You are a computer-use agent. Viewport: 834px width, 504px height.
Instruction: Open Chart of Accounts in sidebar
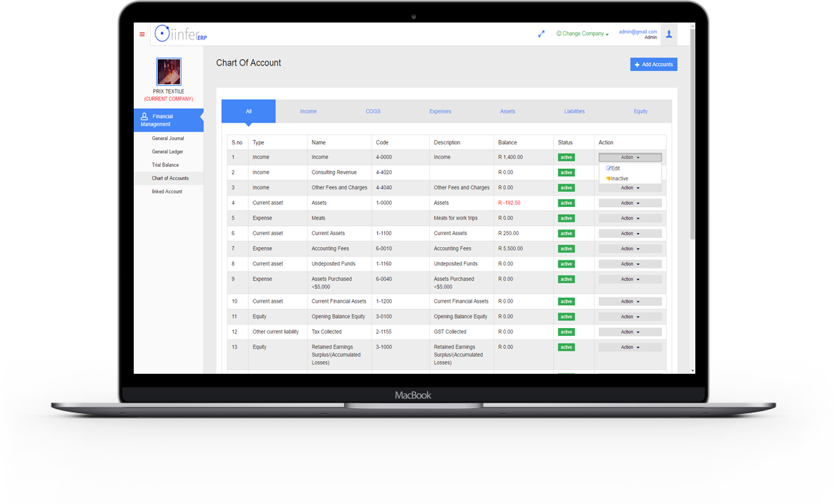pyautogui.click(x=170, y=178)
